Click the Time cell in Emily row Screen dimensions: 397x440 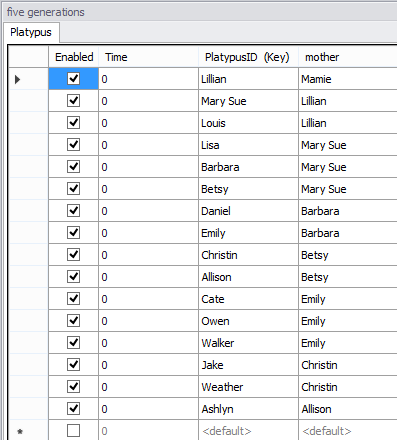(148, 233)
